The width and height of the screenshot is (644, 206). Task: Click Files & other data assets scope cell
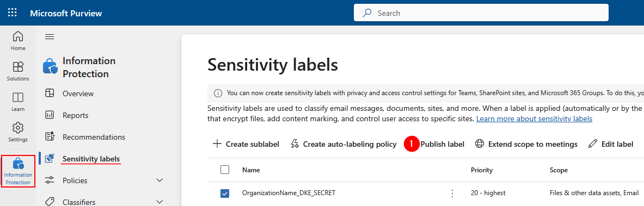(594, 193)
